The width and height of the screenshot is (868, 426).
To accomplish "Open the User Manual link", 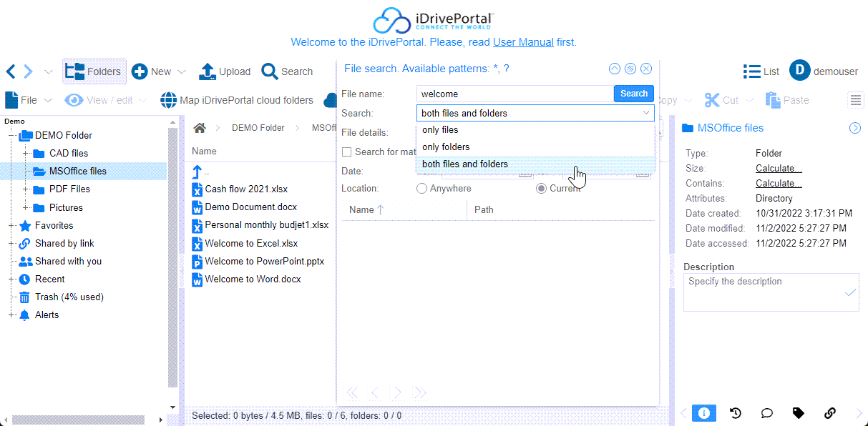I will tap(523, 42).
